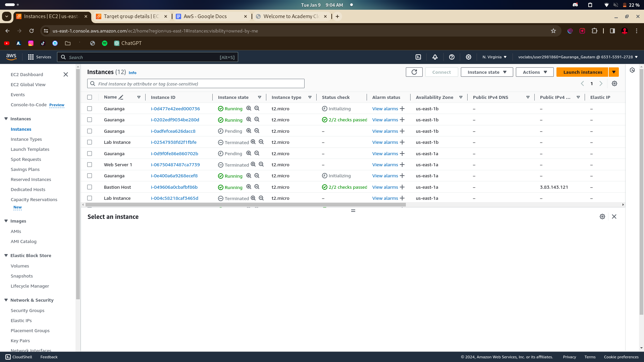Image resolution: width=644 pixels, height=362 pixels.
Task: Expand the Actions dropdown menu
Action: (x=535, y=72)
